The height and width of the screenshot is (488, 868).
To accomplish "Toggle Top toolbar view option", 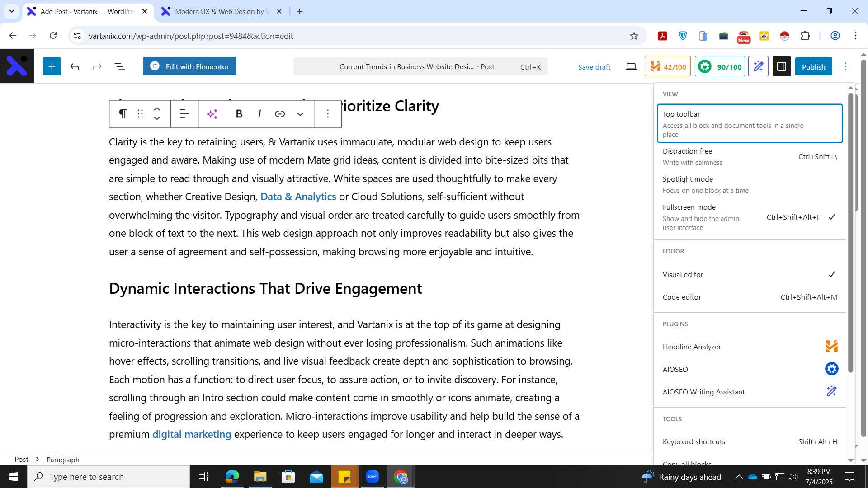I will [x=750, y=124].
